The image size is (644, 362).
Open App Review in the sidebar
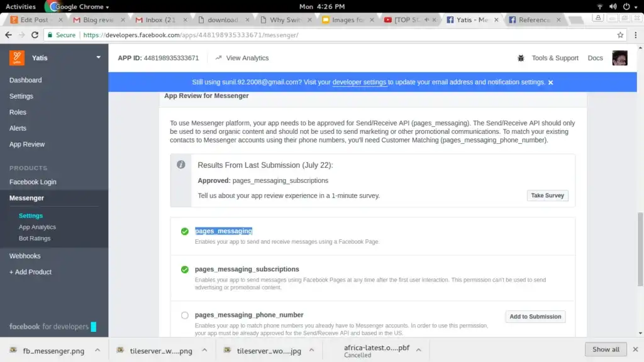click(27, 145)
